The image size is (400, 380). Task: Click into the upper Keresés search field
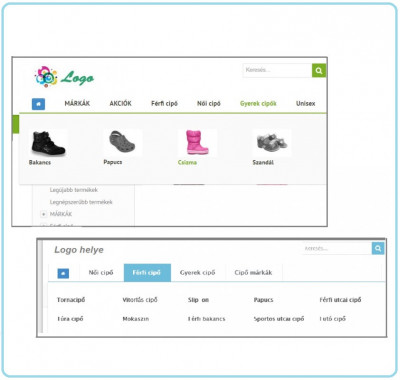point(277,70)
